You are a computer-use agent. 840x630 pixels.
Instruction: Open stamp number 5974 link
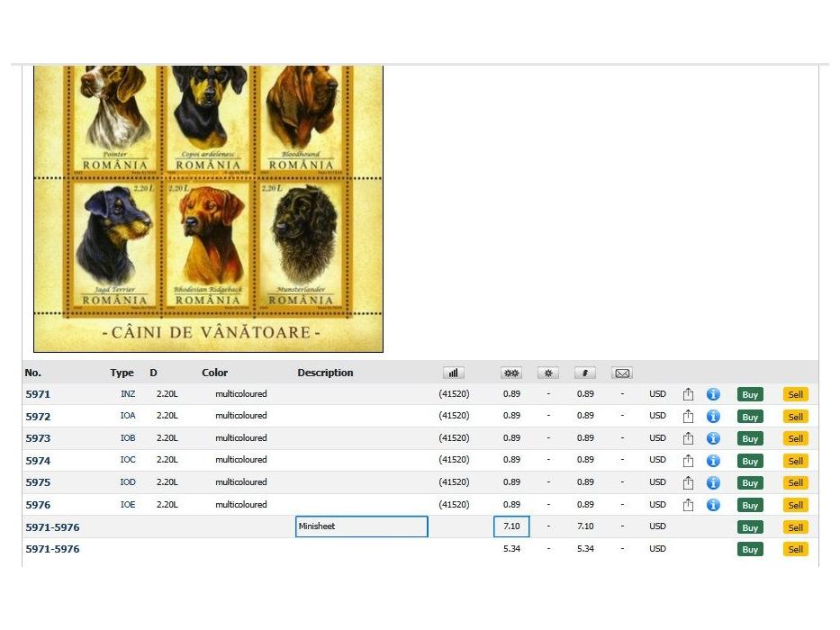(38, 461)
